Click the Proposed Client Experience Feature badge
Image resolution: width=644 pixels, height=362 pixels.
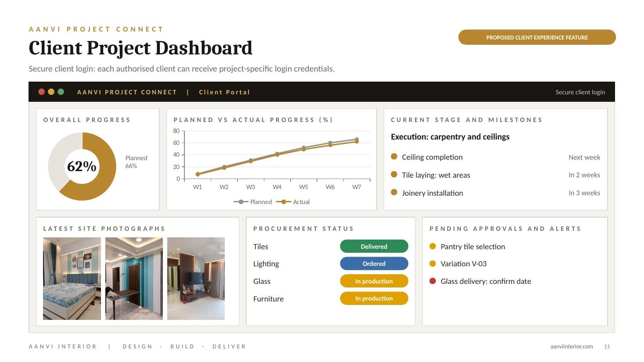[537, 37]
